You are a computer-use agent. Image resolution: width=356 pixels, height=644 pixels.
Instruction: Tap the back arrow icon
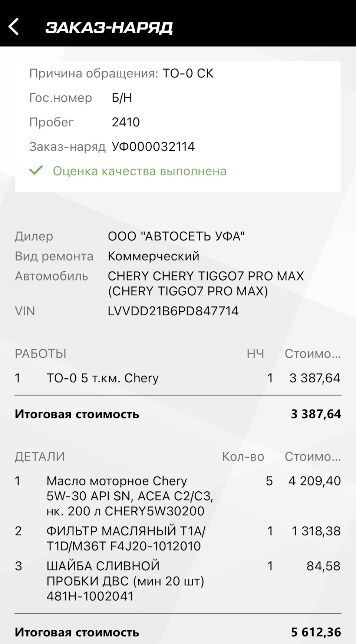[x=14, y=27]
